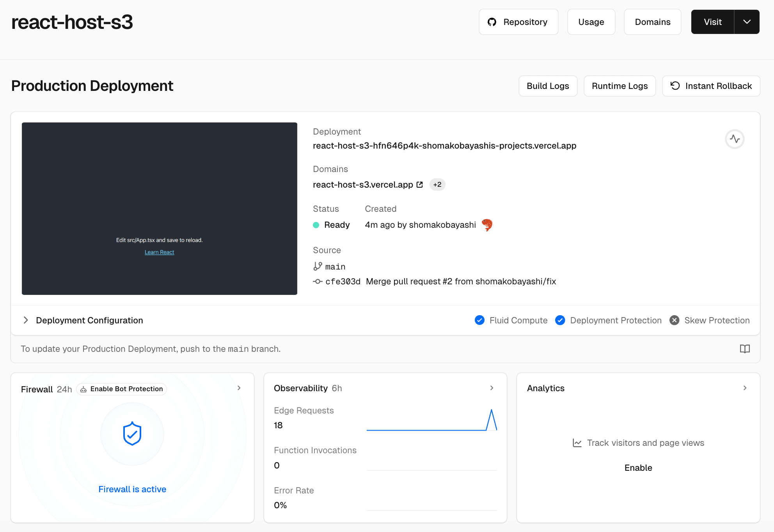Click the Fluid Compute label
The height and width of the screenshot is (532, 774).
pos(518,320)
